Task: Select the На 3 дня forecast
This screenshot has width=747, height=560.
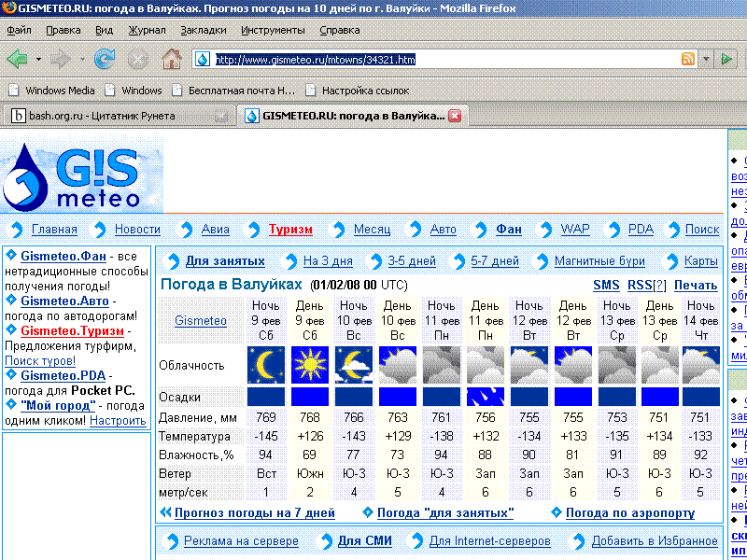Action: point(328,261)
